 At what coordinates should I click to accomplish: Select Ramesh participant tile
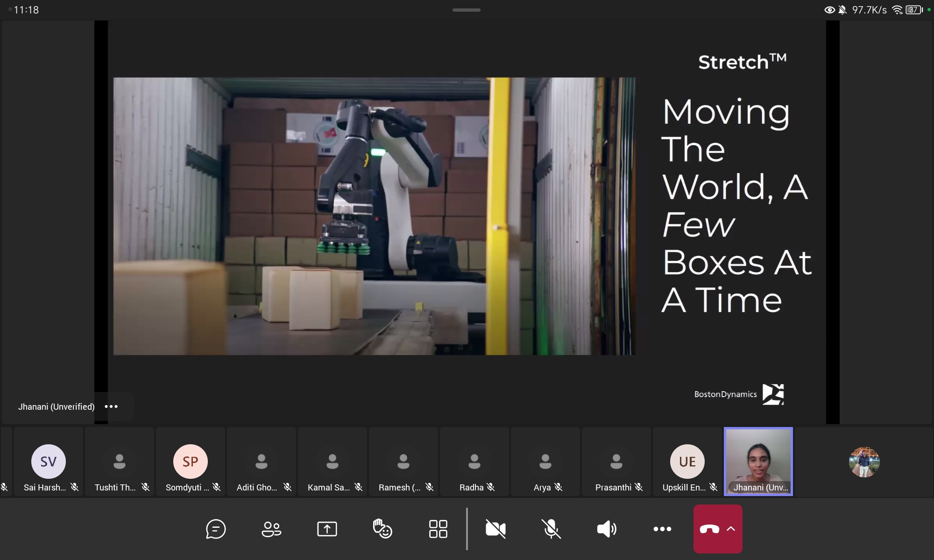[403, 462]
